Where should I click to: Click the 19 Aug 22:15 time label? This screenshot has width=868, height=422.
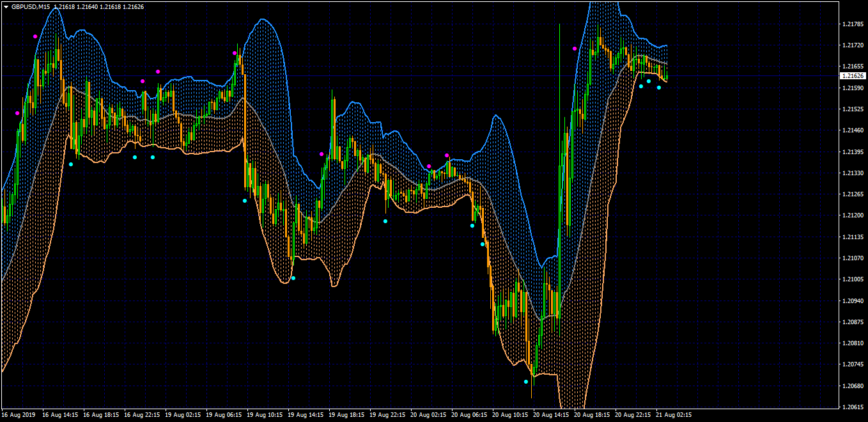pyautogui.click(x=387, y=415)
